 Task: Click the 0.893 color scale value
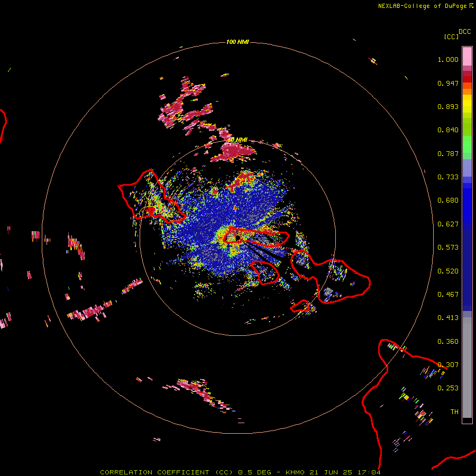click(448, 106)
